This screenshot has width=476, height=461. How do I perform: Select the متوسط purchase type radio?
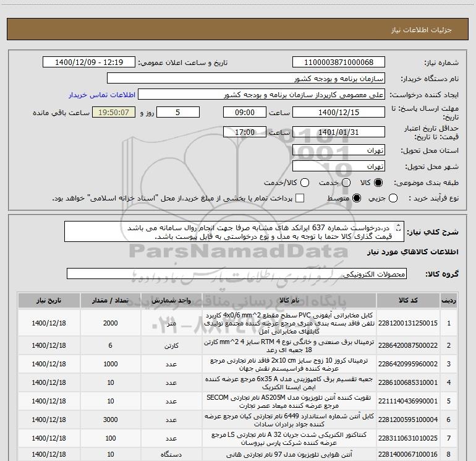point(357,199)
